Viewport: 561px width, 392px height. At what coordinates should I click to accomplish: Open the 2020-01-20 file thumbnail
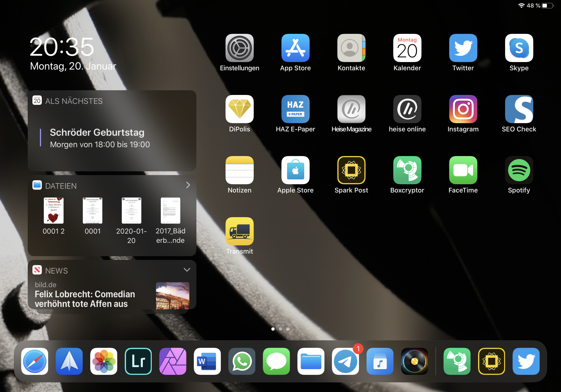coord(132,210)
